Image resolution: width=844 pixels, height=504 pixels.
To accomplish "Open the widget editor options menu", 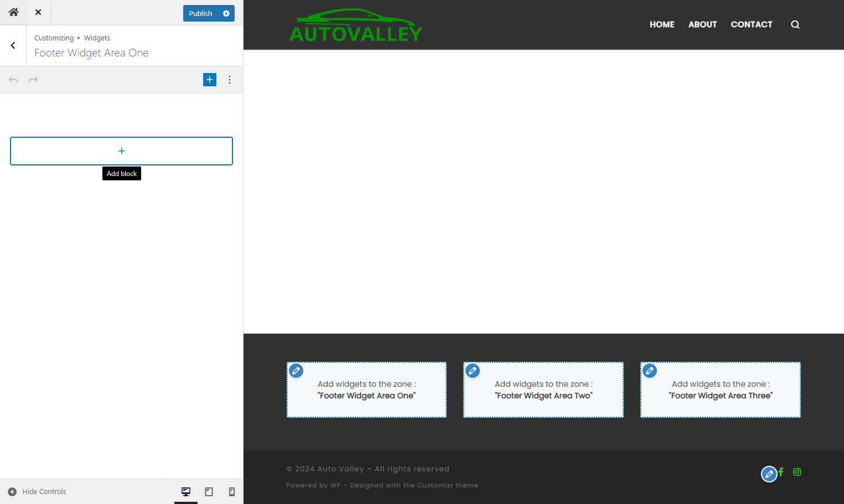I will 230,80.
